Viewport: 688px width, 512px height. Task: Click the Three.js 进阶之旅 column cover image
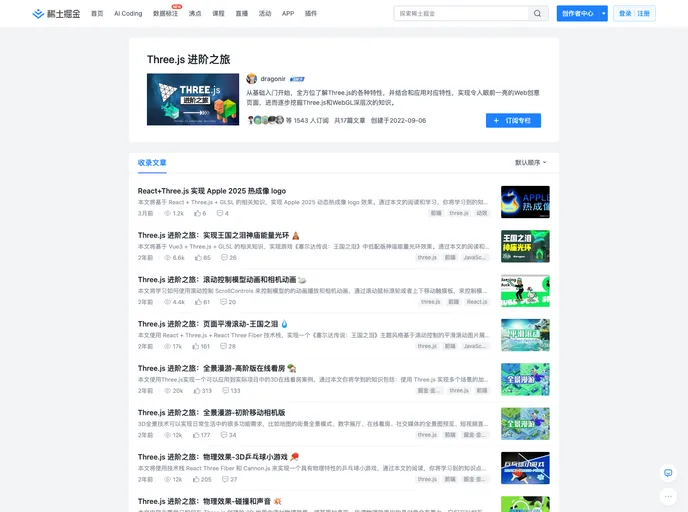click(193, 99)
